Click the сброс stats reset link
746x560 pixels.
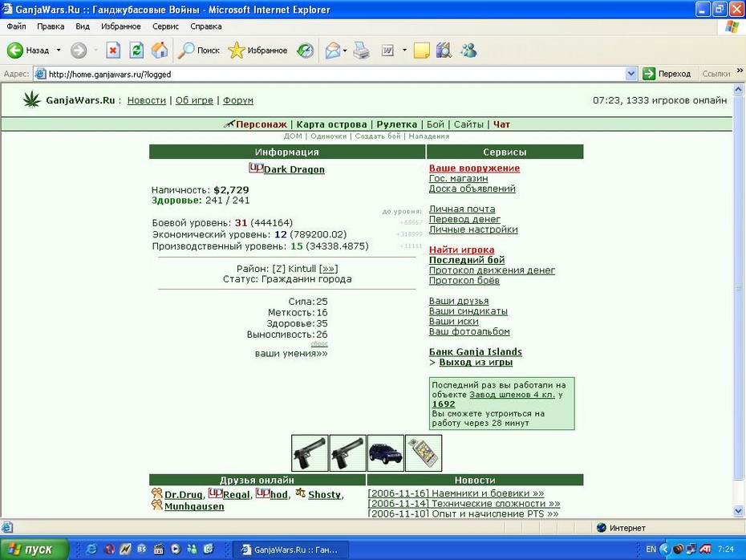[319, 344]
